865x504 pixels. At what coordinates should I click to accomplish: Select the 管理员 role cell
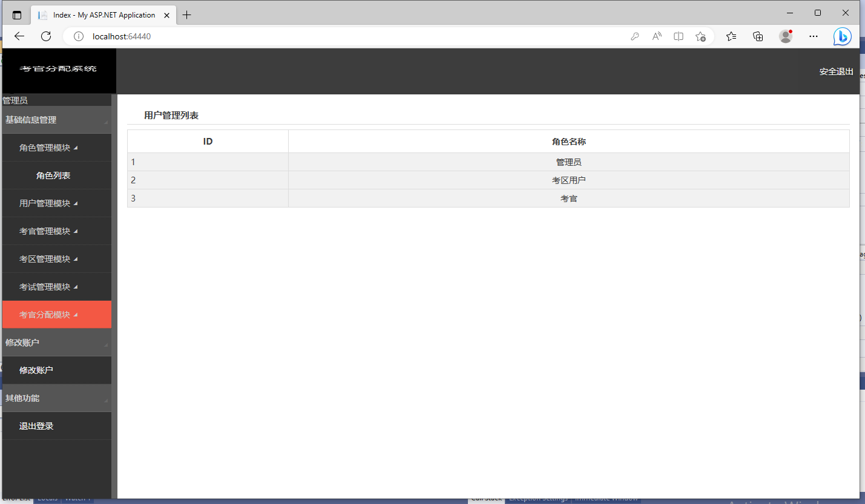click(569, 162)
